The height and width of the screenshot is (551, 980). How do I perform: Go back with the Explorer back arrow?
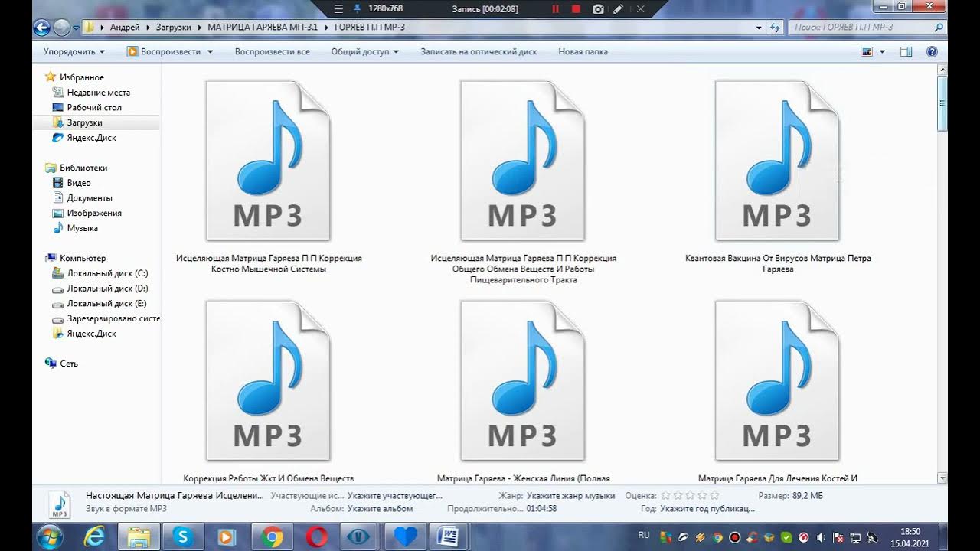[42, 28]
